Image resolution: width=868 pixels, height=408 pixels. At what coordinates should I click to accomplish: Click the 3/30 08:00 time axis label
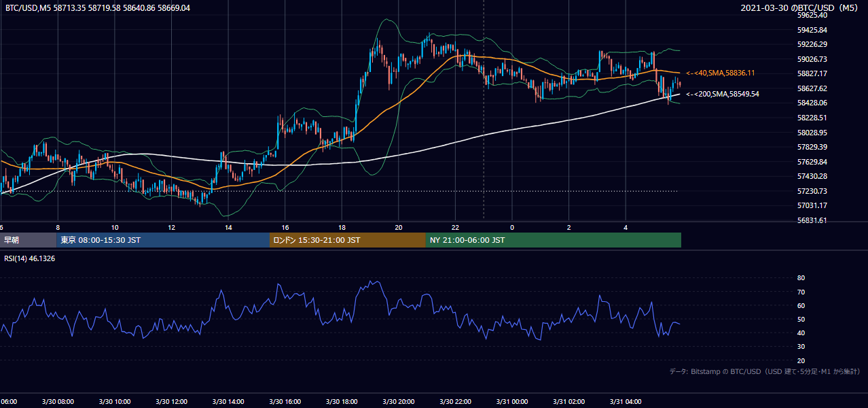[x=58, y=402]
